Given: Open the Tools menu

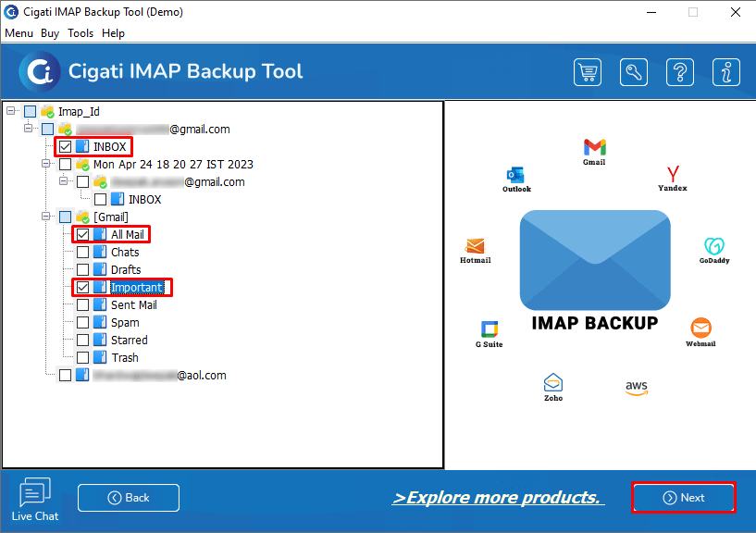Looking at the screenshot, I should [80, 33].
